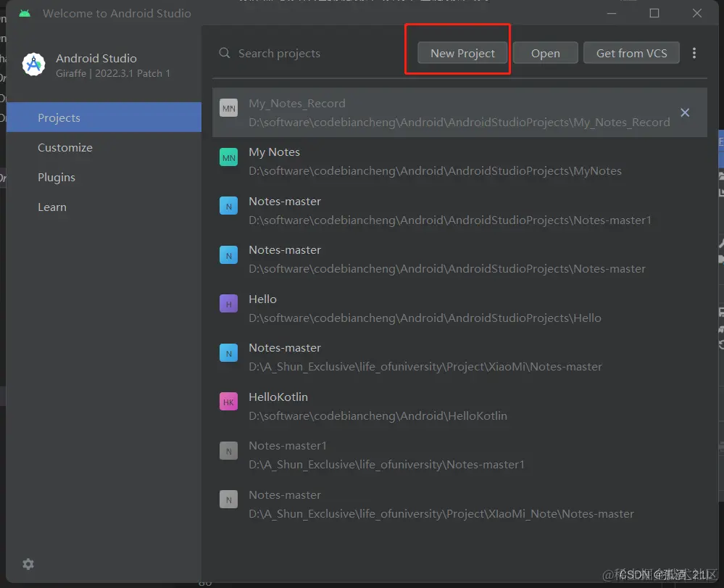Click the gray N icon for Notes-master1
724x588 pixels.
click(228, 451)
